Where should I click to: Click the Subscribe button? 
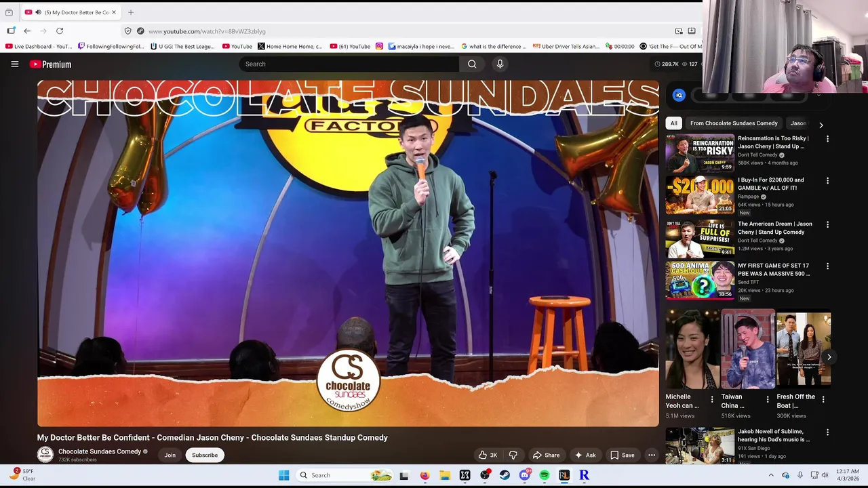tap(205, 455)
